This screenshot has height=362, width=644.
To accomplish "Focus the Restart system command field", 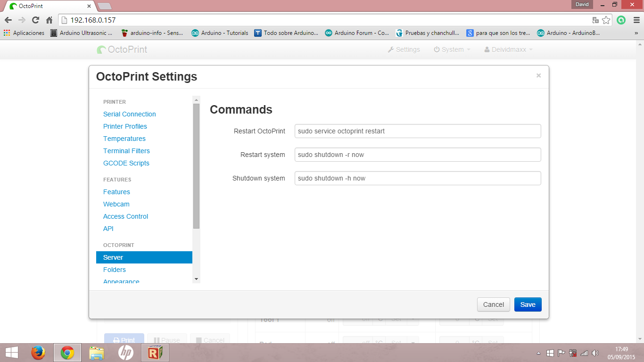I will coord(418,155).
